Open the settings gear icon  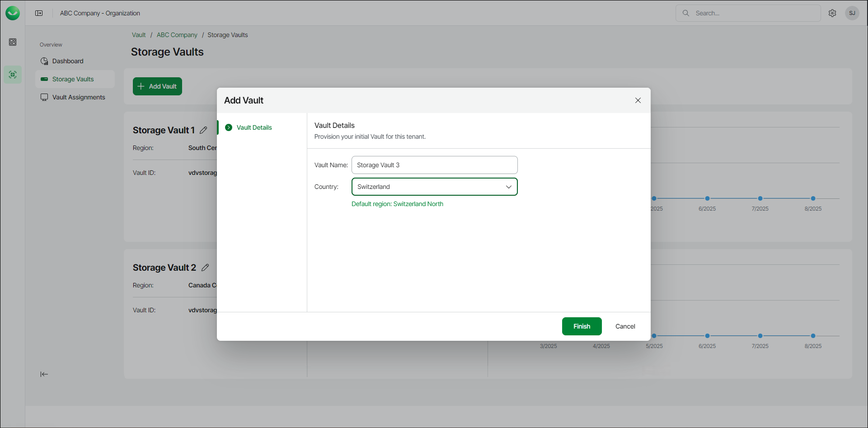832,13
